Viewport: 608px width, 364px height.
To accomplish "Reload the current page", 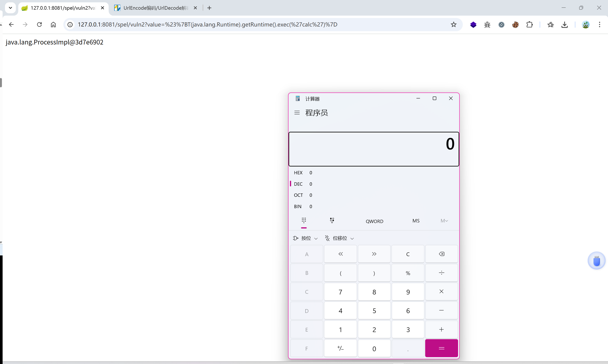I will [39, 25].
